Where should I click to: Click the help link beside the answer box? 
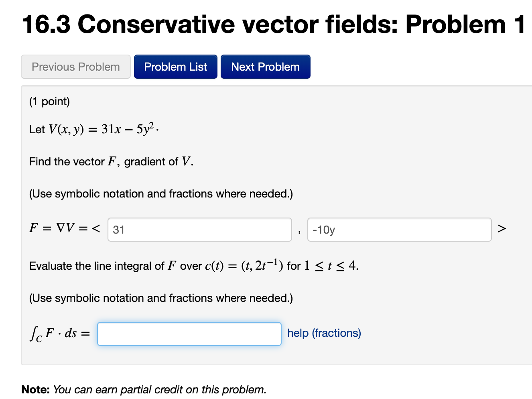323,333
